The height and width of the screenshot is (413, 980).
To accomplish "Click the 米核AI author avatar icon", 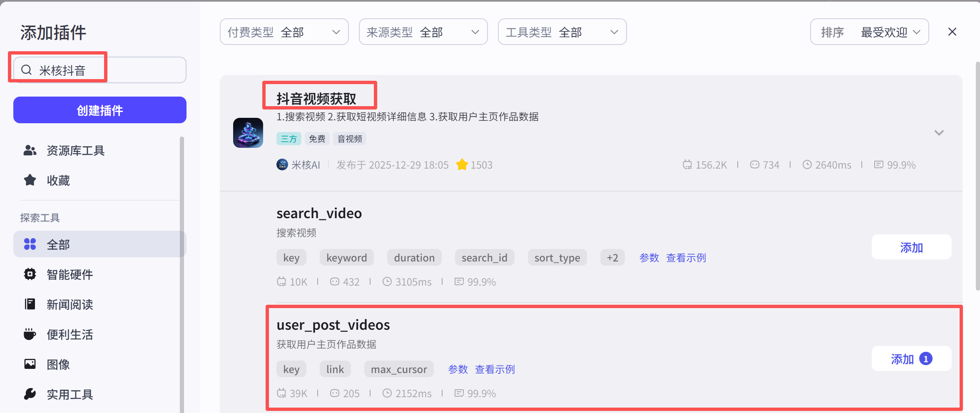I will tap(282, 164).
